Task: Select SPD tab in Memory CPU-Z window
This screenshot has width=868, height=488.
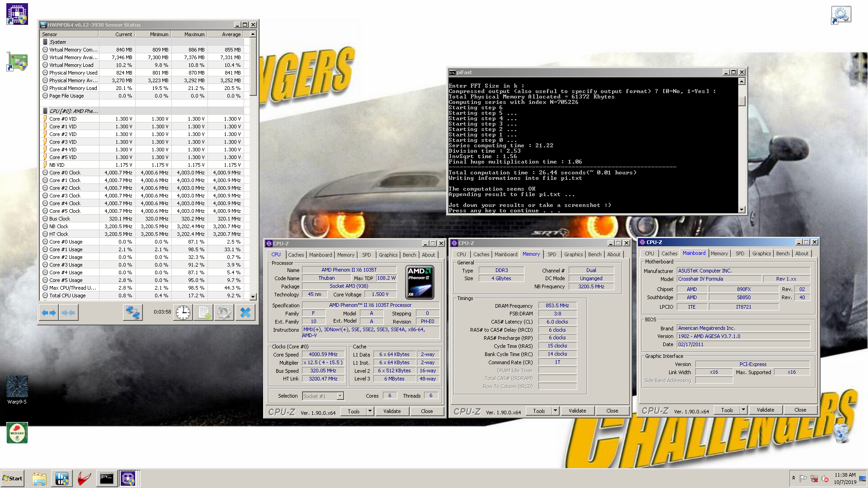Action: [552, 254]
